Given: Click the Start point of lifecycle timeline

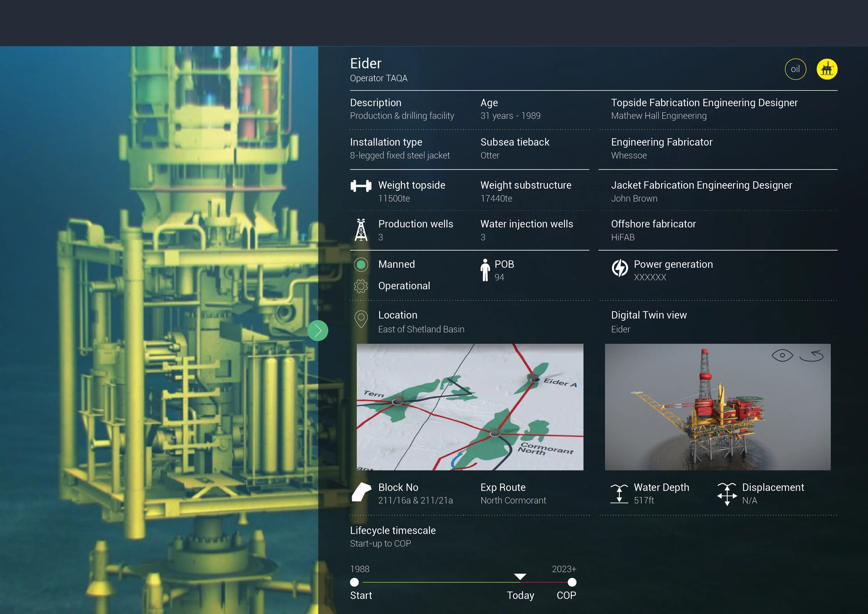Looking at the screenshot, I should (354, 582).
